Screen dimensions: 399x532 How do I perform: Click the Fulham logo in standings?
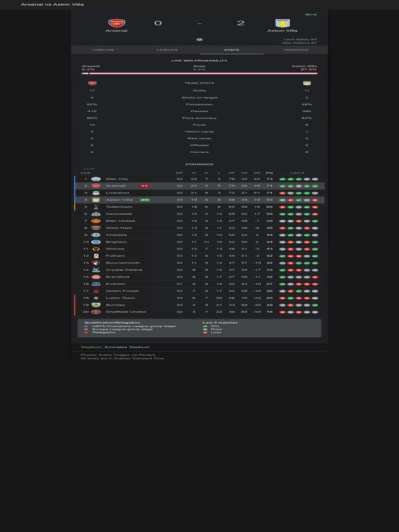pos(96,256)
